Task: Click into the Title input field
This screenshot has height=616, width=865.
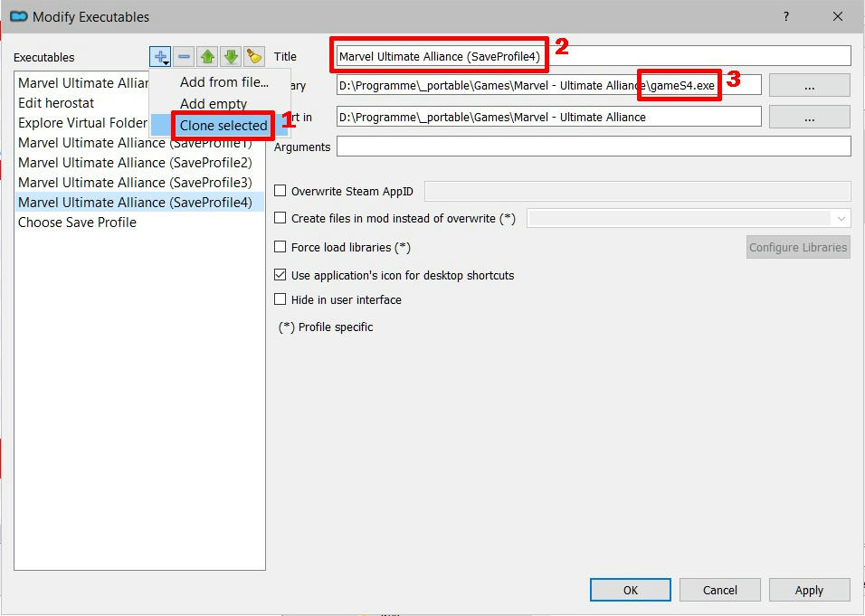Action: (x=594, y=56)
